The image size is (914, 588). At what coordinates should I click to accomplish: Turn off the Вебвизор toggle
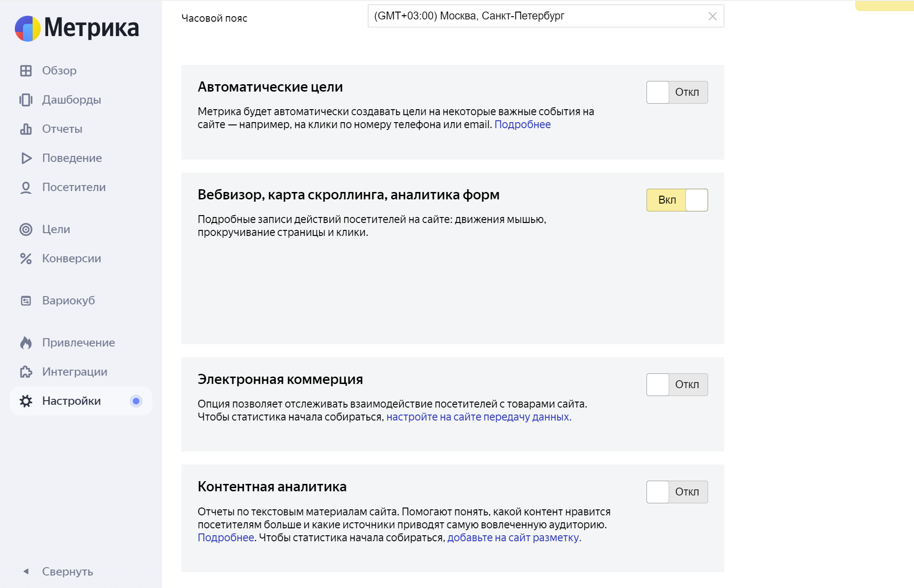677,200
